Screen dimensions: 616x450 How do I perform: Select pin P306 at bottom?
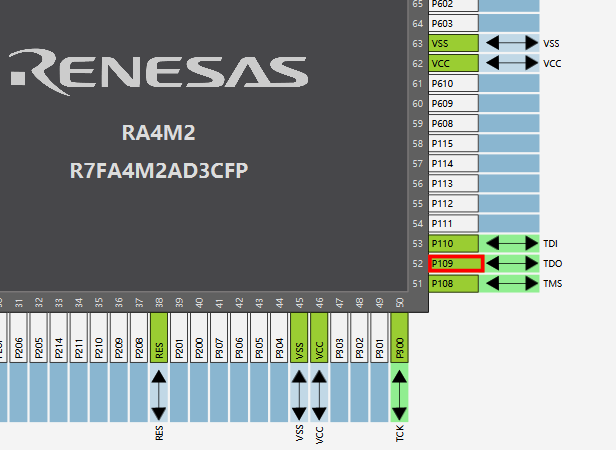(239, 338)
